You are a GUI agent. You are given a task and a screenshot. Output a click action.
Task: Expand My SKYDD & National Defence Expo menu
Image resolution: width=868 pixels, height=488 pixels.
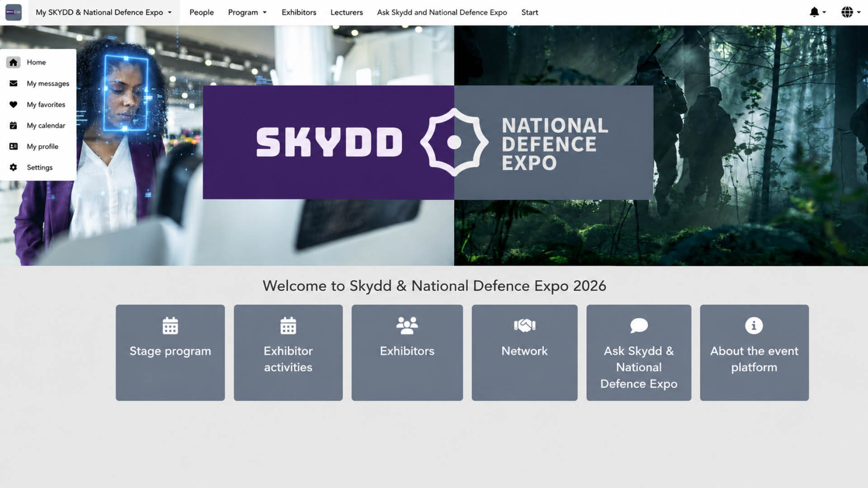104,12
